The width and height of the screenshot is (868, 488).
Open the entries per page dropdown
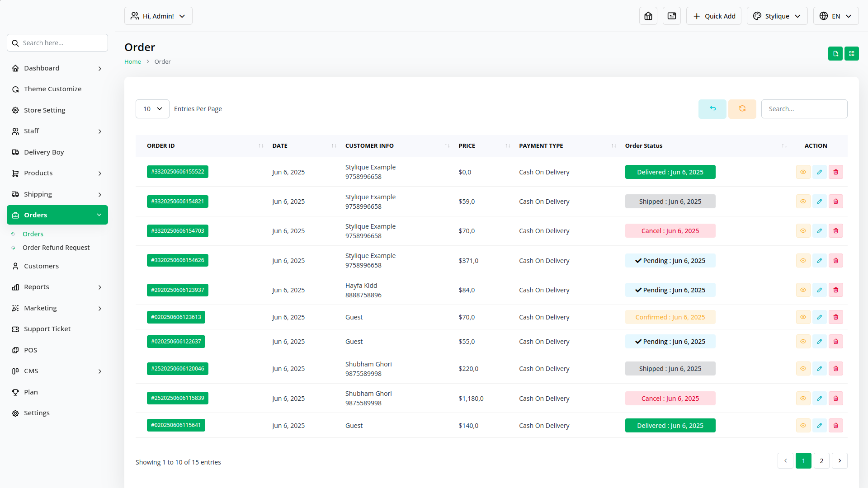click(x=152, y=109)
